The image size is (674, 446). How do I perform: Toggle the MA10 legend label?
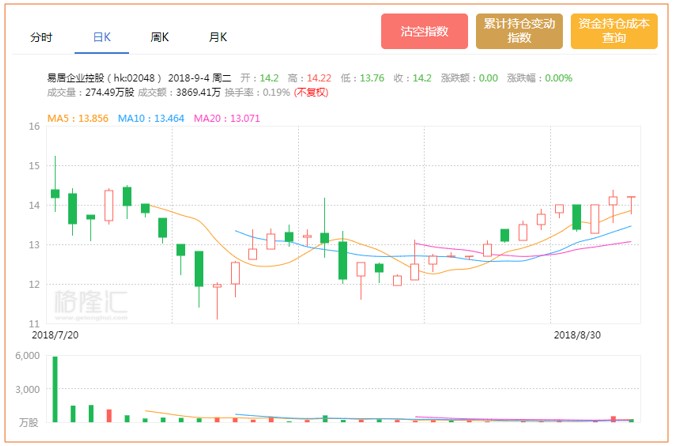click(x=151, y=118)
